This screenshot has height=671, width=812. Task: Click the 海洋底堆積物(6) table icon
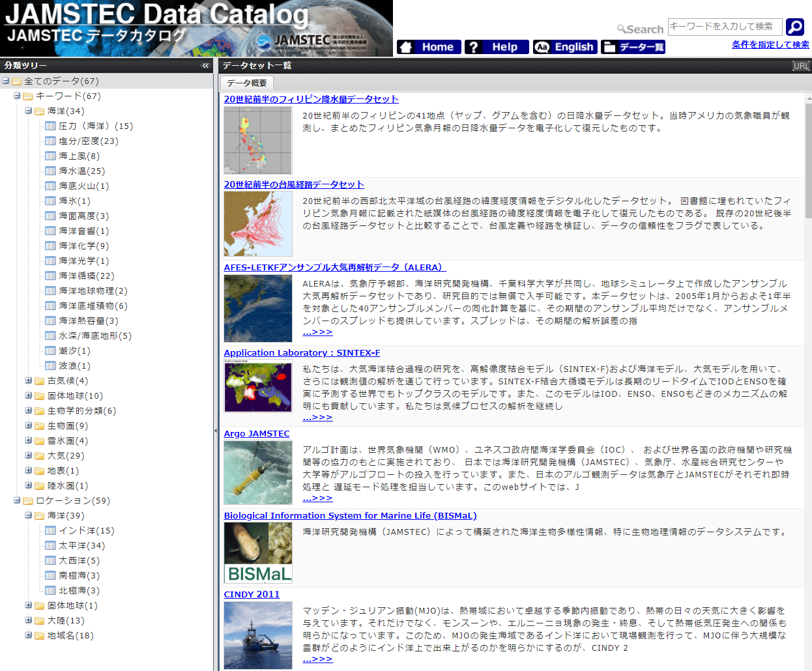tap(50, 306)
